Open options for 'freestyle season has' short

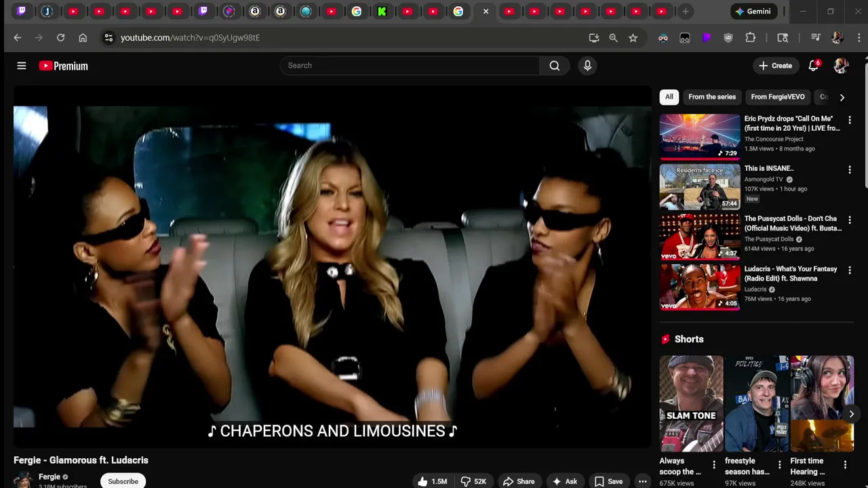[779, 464]
